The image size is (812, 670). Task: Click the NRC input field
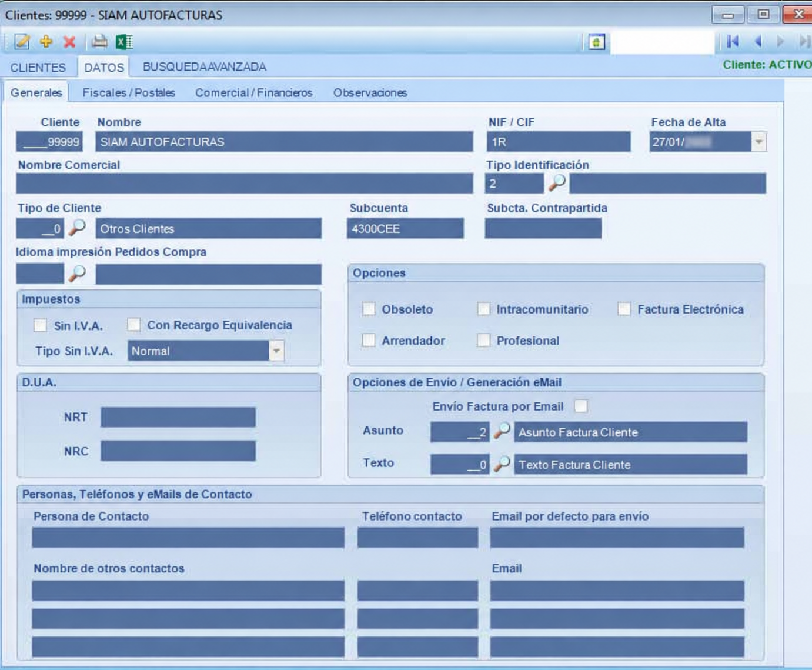(178, 451)
